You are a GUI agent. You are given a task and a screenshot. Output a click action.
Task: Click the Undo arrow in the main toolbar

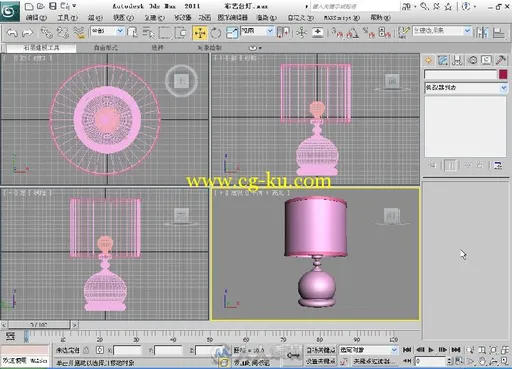[x=12, y=32]
